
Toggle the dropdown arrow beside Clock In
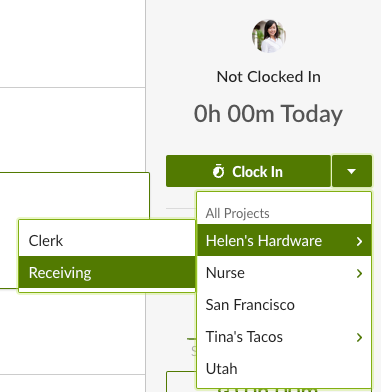[352, 171]
